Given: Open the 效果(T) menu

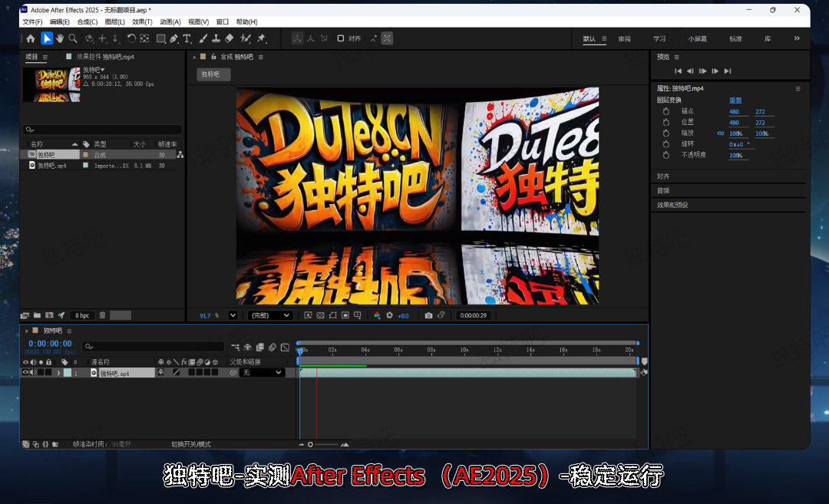Looking at the screenshot, I should tap(142, 22).
